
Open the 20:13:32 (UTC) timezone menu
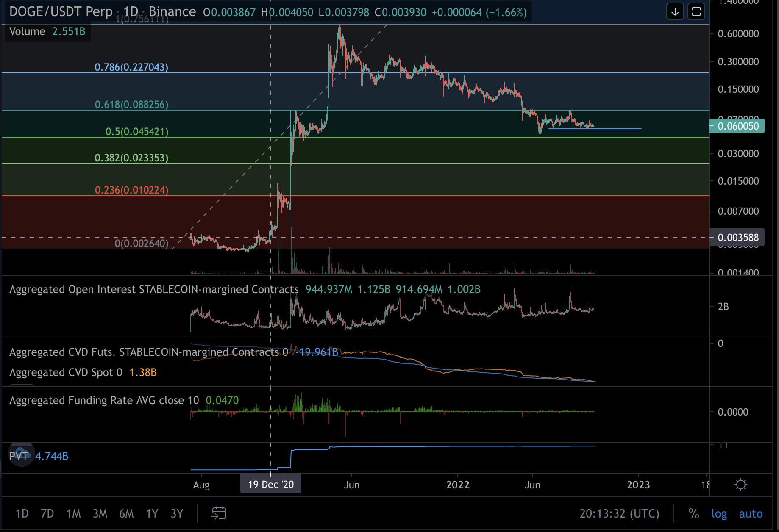619,514
